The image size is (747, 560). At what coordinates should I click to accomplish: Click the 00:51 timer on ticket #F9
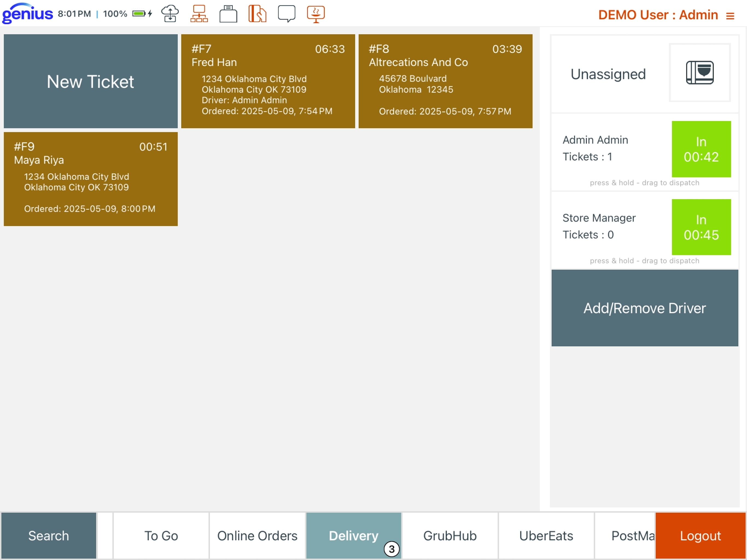click(x=153, y=147)
